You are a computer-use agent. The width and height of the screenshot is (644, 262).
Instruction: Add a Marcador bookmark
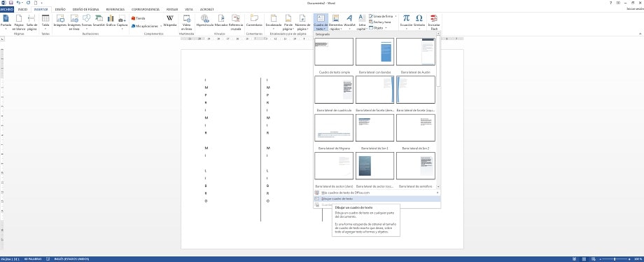221,20
